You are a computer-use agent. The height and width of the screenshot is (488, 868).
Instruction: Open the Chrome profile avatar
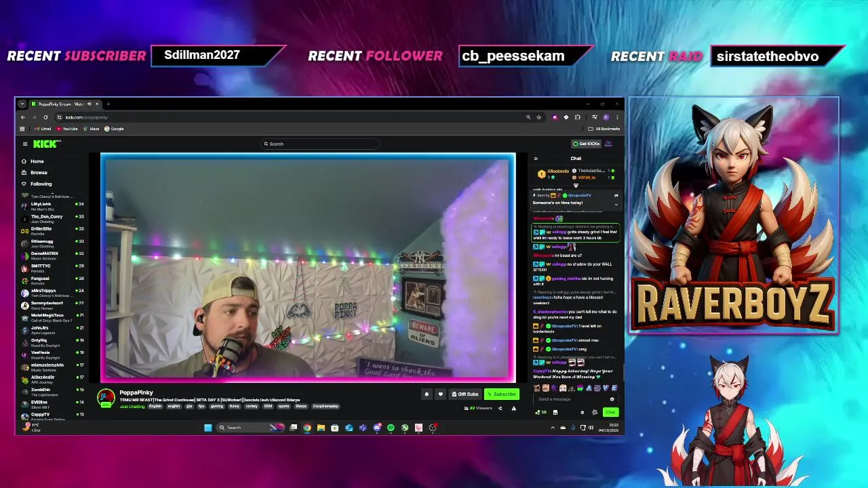[606, 117]
